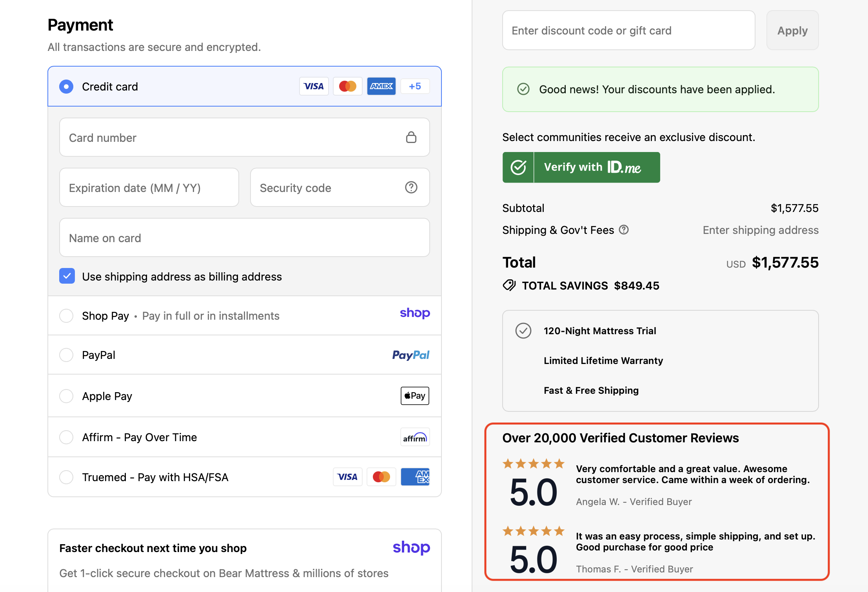868x592 pixels.
Task: Expand the +5 additional card brands
Action: point(415,86)
